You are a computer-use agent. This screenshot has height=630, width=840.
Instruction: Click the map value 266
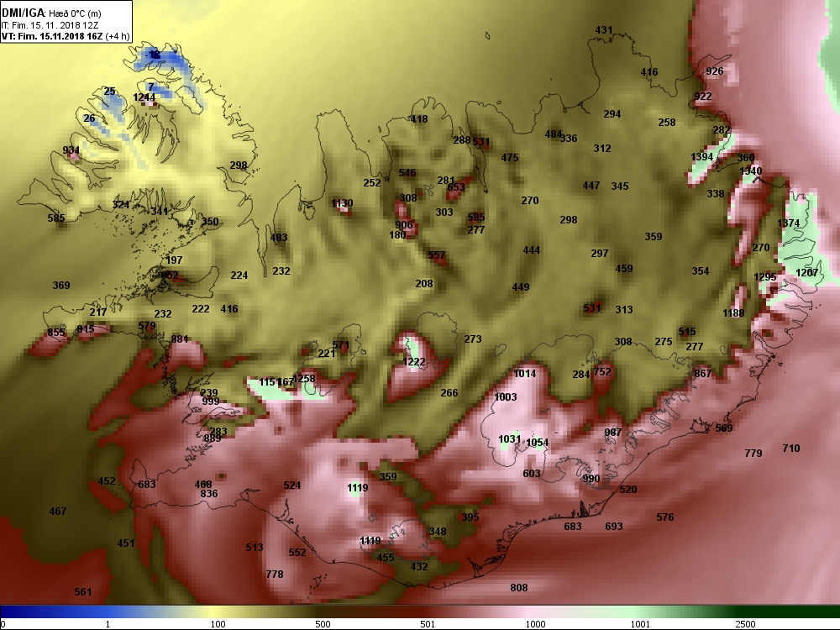click(x=449, y=393)
